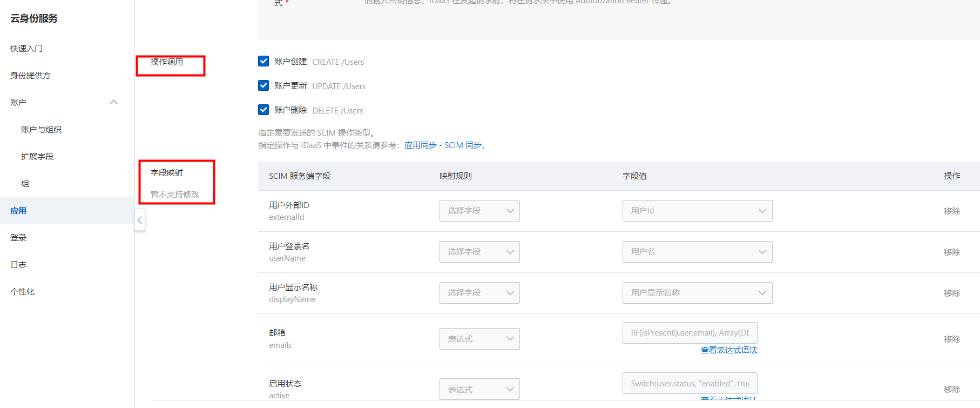The width and height of the screenshot is (980, 408).
Task: Click the 用户外部ID field label
Action: click(x=289, y=205)
